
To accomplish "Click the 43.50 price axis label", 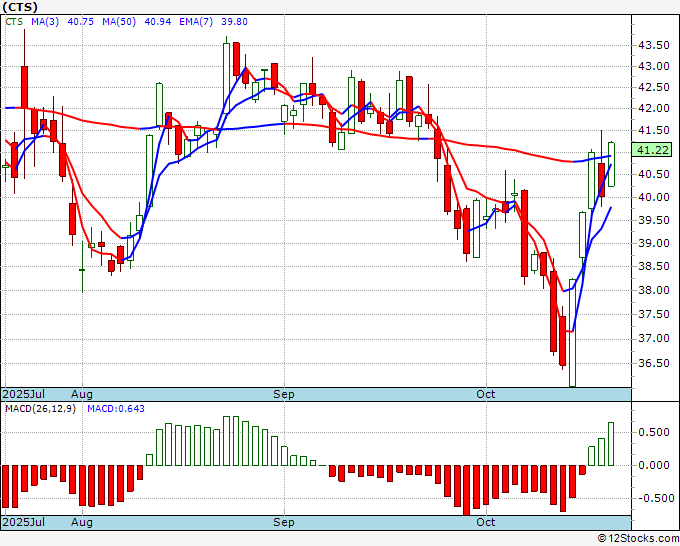I will pos(654,45).
